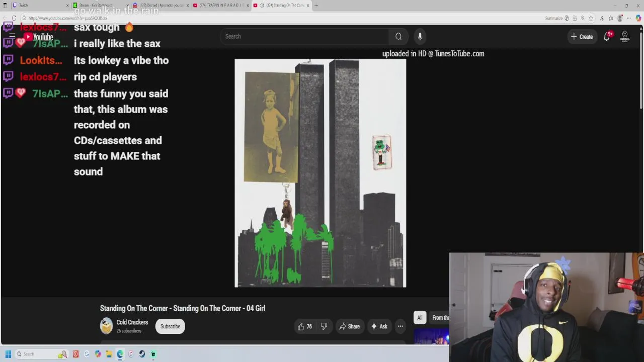This screenshot has height=362, width=644.
Task: Start voice search with the microphone icon
Action: click(x=420, y=36)
